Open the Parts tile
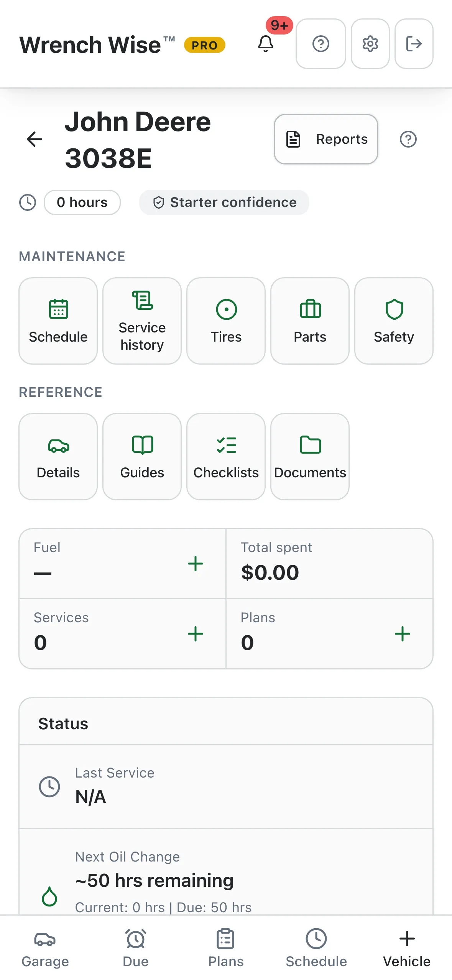The width and height of the screenshot is (452, 980). (310, 321)
